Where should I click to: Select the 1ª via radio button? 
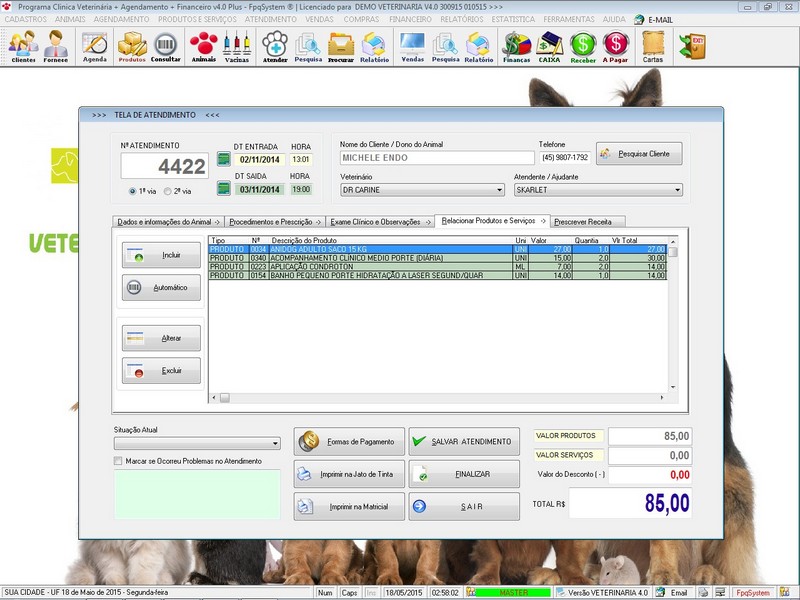133,191
